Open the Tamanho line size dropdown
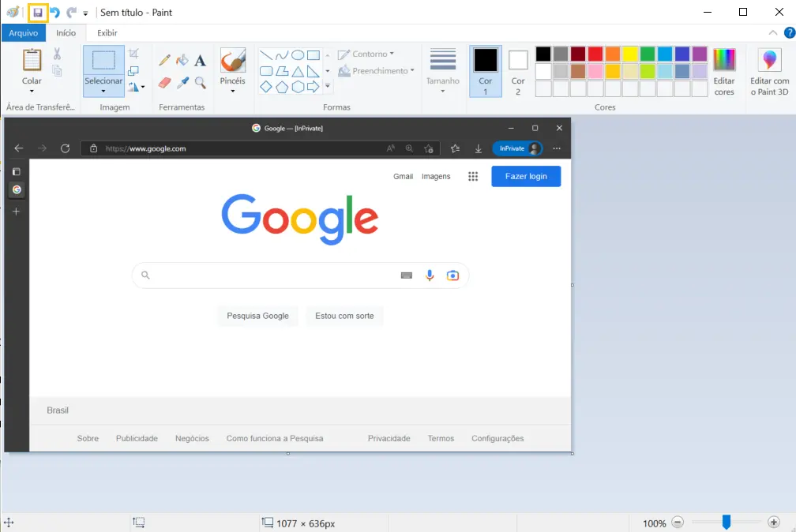The height and width of the screenshot is (532, 796). (443, 71)
